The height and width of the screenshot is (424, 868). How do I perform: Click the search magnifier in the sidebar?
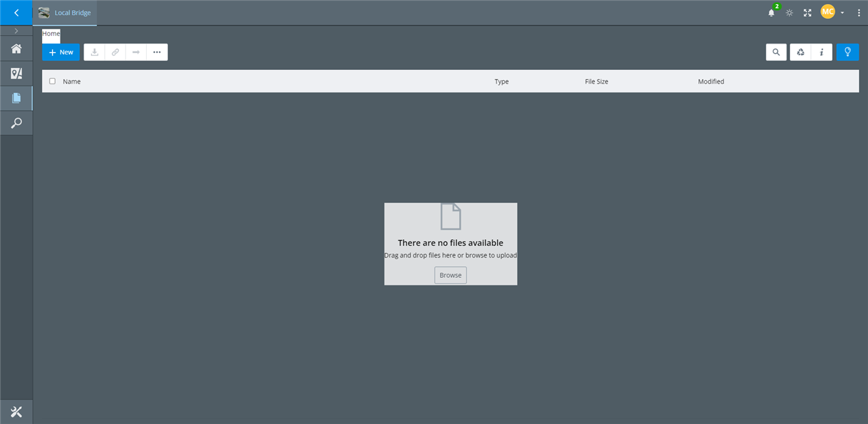pos(16,122)
